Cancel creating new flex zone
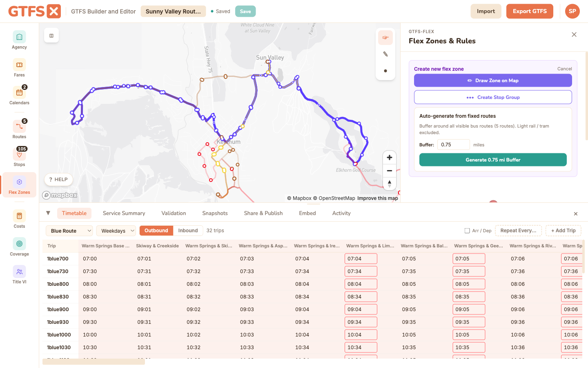This screenshot has height=368, width=588. (x=564, y=69)
